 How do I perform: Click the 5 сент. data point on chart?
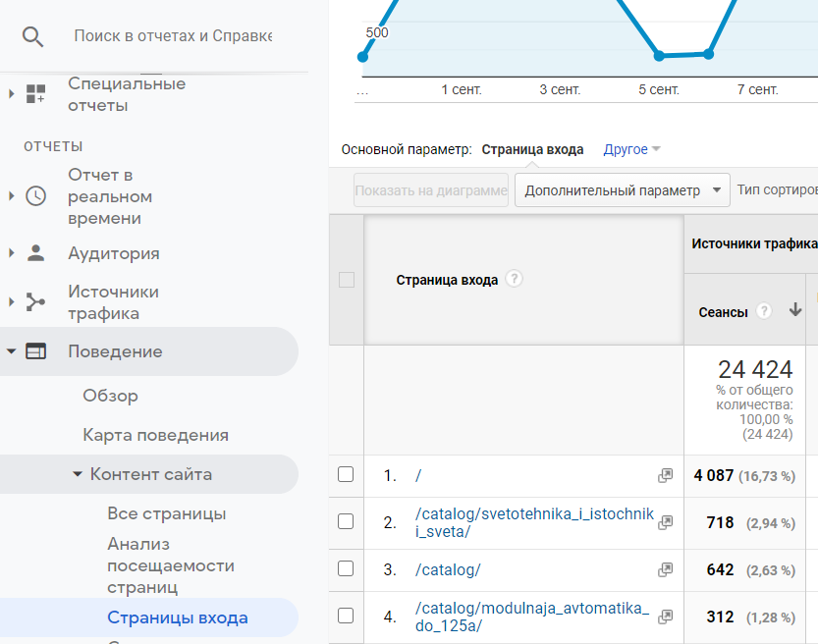click(659, 56)
